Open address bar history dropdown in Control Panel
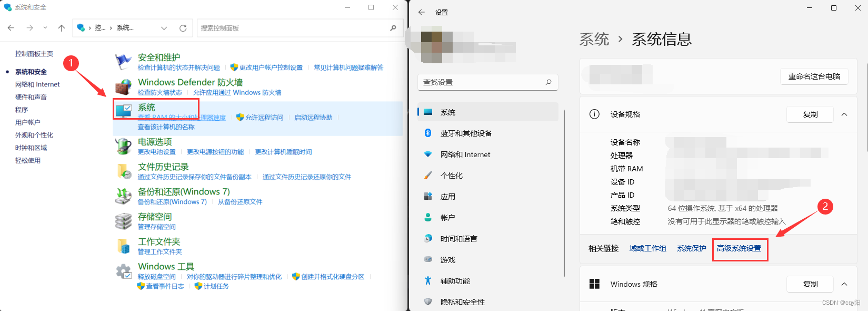This screenshot has width=868, height=311. click(164, 28)
